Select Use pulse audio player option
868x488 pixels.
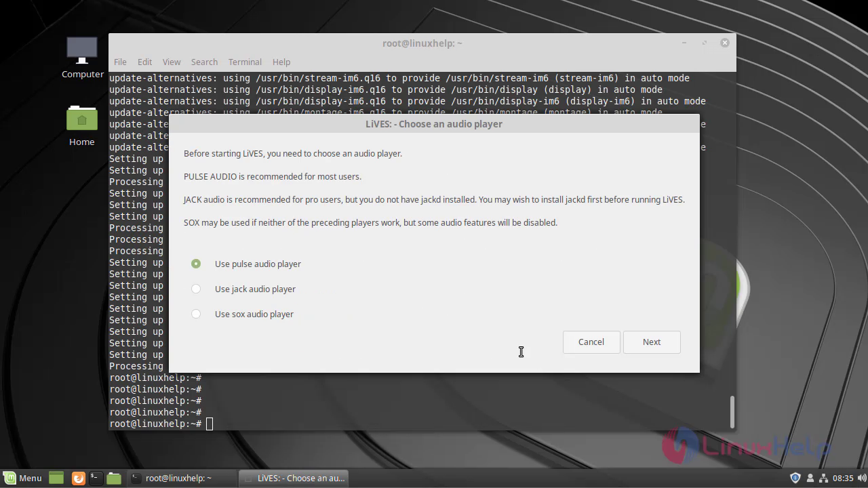pyautogui.click(x=247, y=264)
